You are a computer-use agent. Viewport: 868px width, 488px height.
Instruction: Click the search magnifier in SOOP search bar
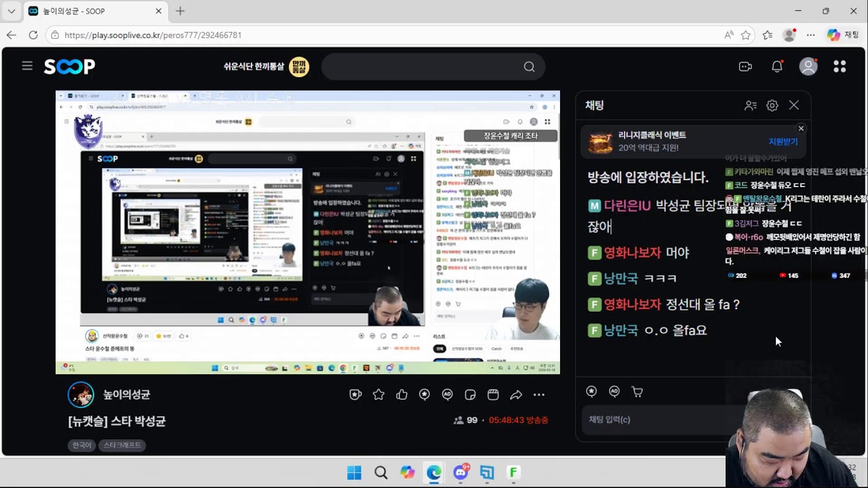pyautogui.click(x=529, y=66)
